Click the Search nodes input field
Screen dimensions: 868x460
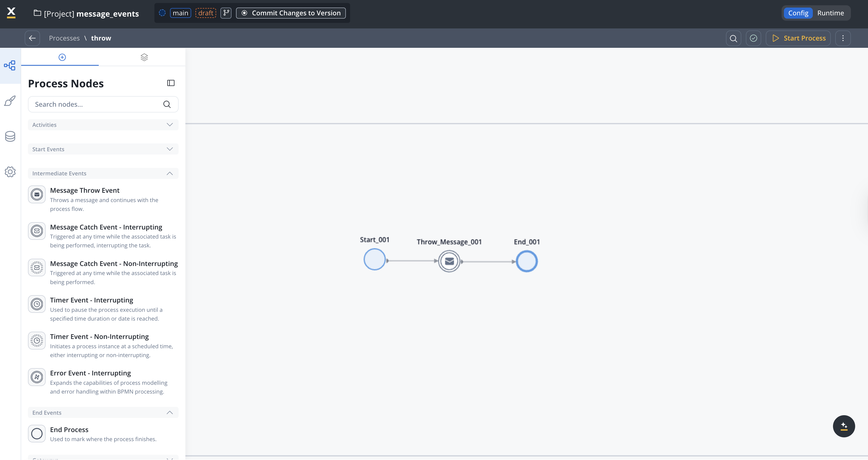pyautogui.click(x=96, y=104)
